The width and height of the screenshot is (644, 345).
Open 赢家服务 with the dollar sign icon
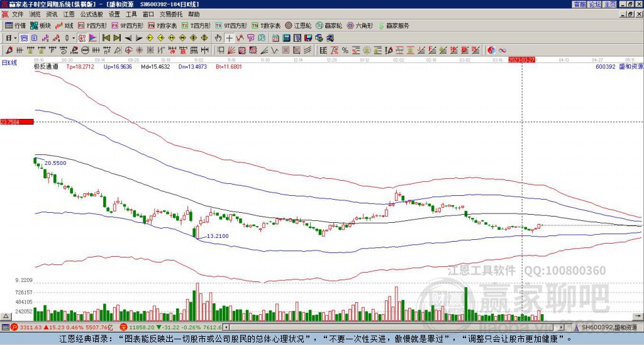[x=394, y=26]
